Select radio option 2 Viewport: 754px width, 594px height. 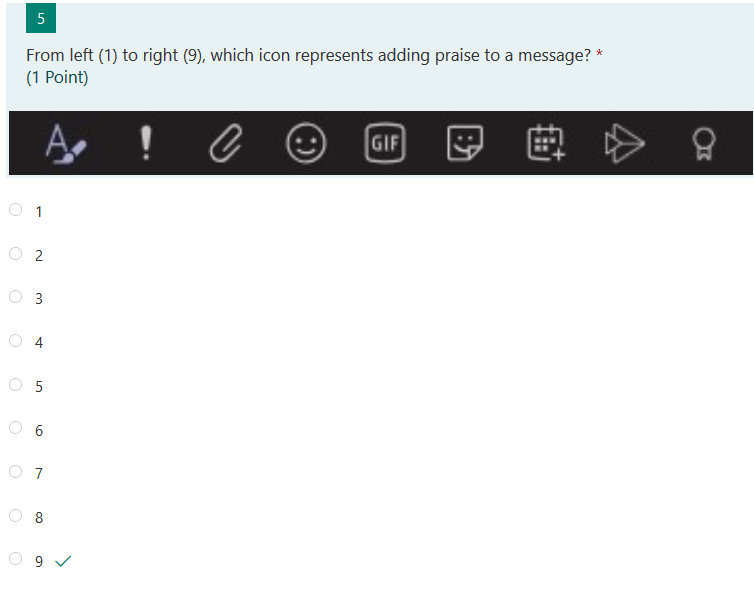(15, 253)
